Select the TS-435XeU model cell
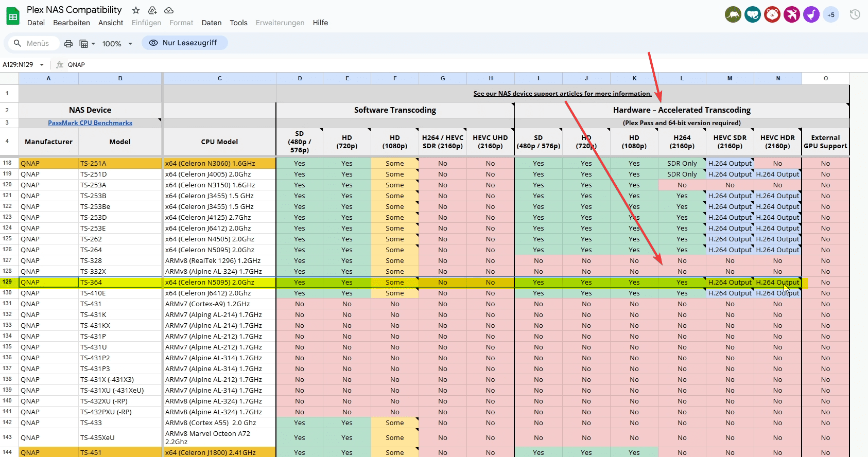The width and height of the screenshot is (868, 457). pos(120,438)
